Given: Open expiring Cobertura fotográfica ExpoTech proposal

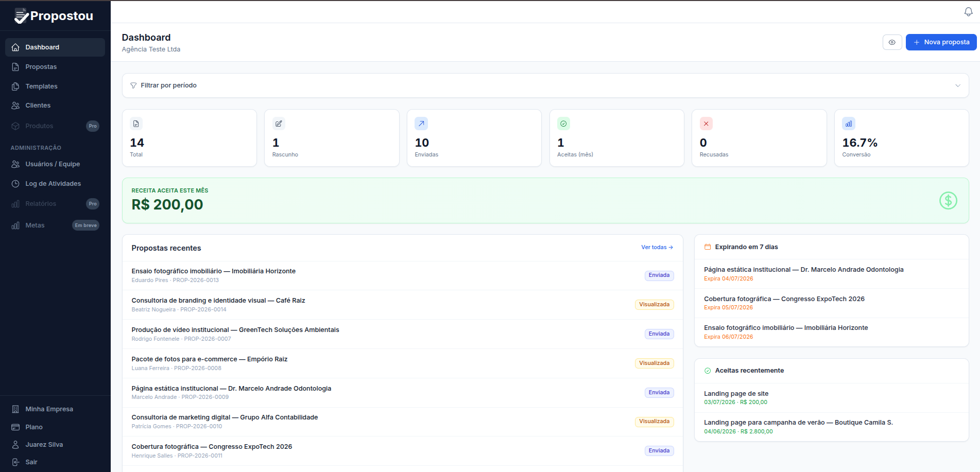Looking at the screenshot, I should click(832, 303).
